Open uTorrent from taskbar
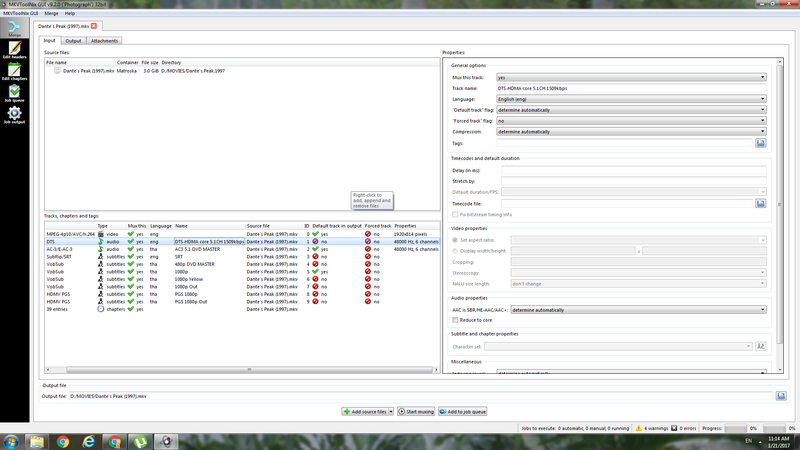Viewport: 800px width, 450px height. tap(140, 441)
